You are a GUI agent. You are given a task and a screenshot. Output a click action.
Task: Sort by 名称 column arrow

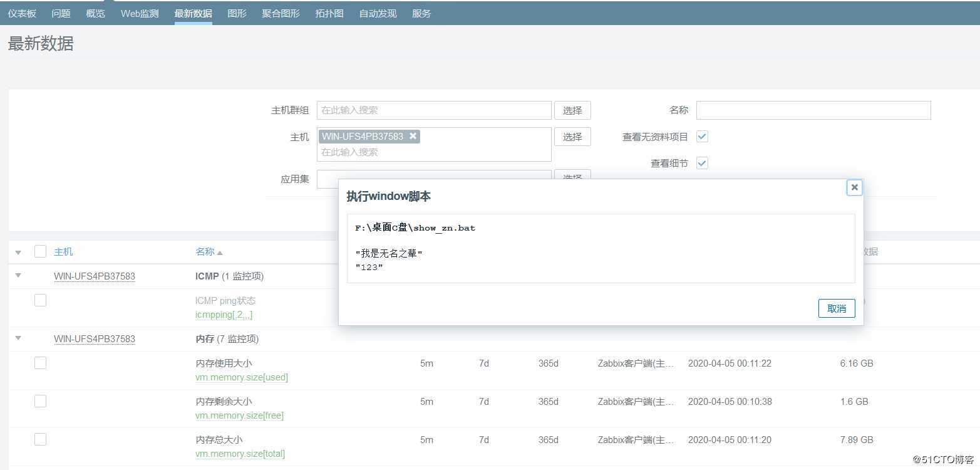[220, 253]
